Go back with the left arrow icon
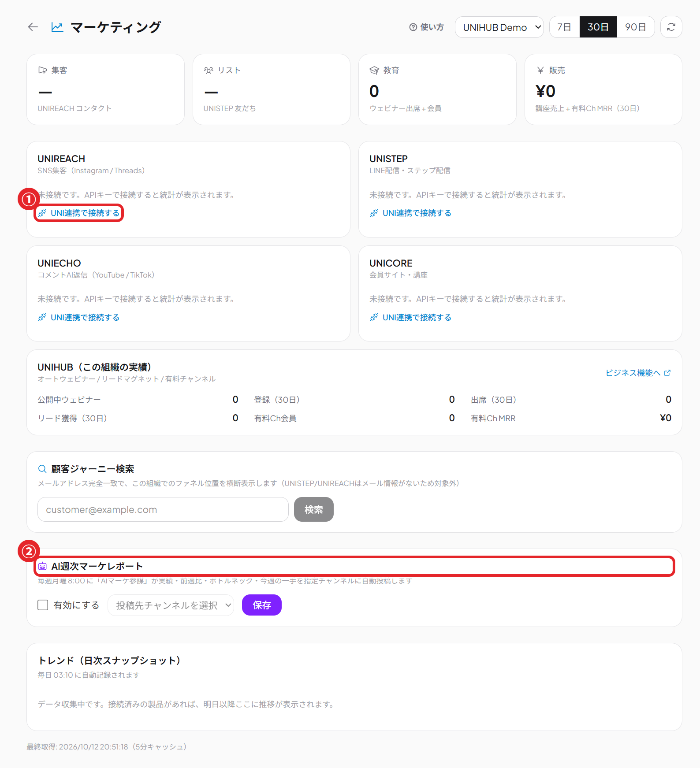 33,27
